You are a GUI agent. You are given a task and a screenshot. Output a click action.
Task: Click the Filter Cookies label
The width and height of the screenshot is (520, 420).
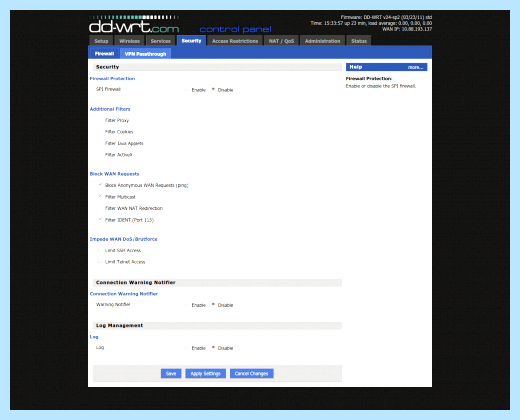click(119, 132)
